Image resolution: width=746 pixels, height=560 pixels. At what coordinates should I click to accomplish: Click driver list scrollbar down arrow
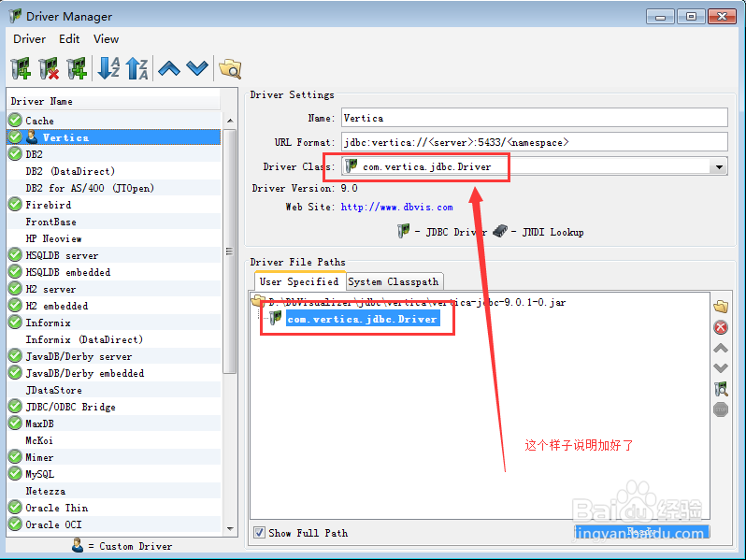(x=230, y=528)
